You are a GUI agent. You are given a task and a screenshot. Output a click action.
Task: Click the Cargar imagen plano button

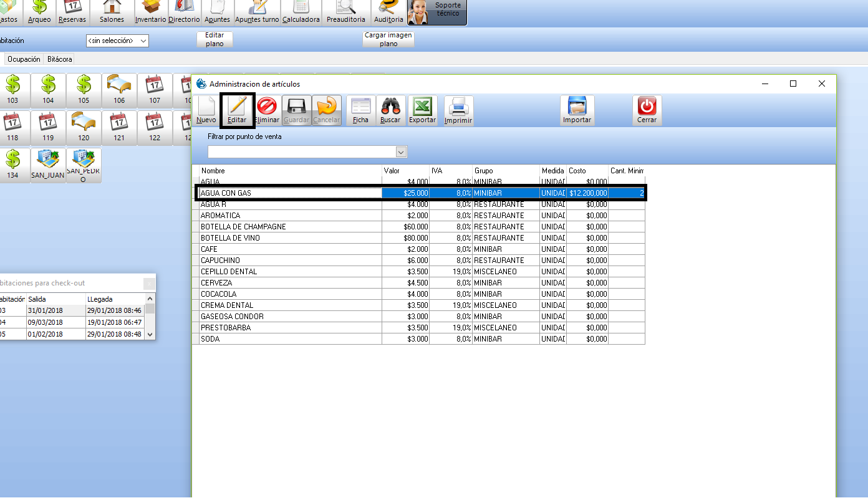(388, 40)
